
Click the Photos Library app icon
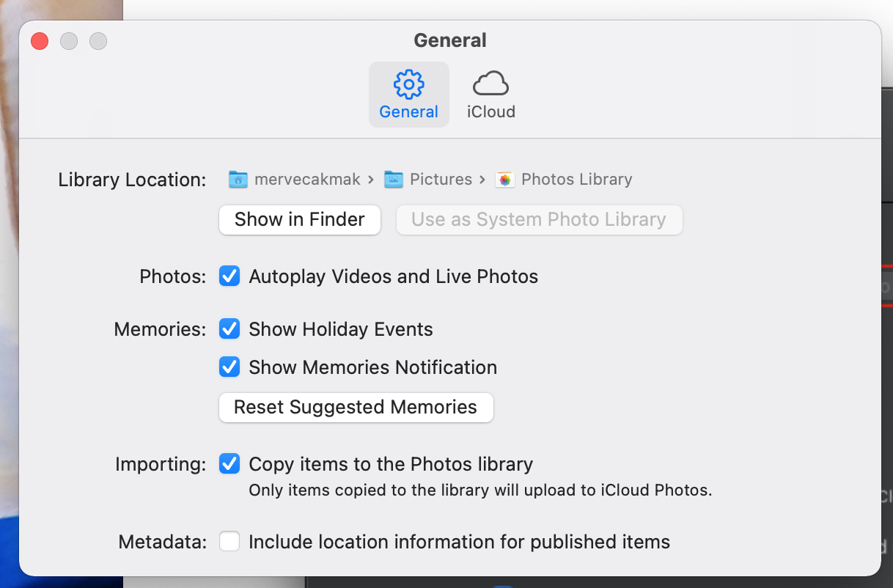(x=504, y=179)
